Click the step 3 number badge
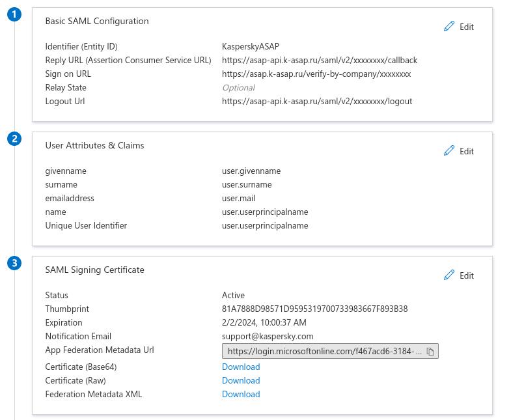511x420 pixels. point(15,263)
